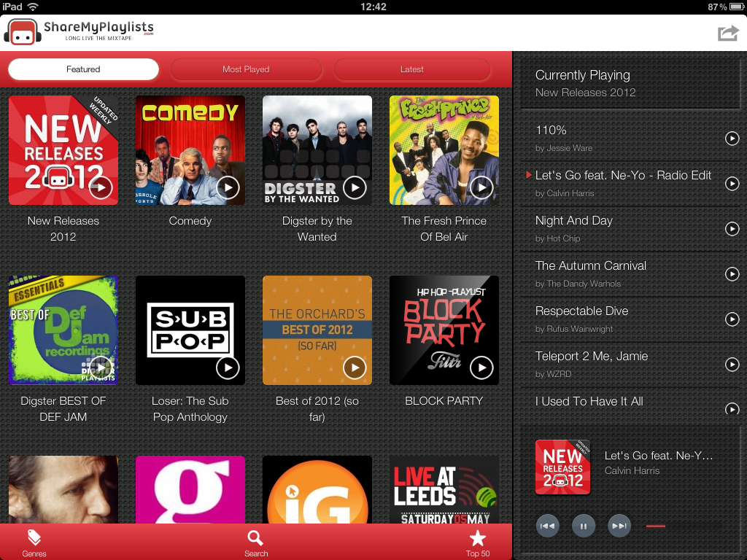The width and height of the screenshot is (747, 560).
Task: Open the ShareMyPlaylists logo
Action: 79,32
